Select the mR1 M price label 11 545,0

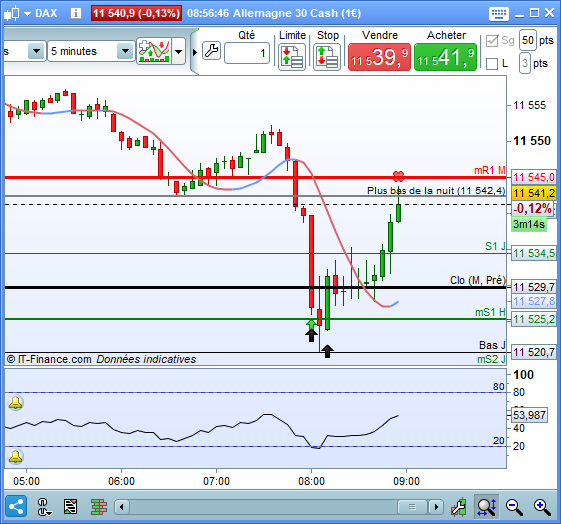[x=533, y=177]
